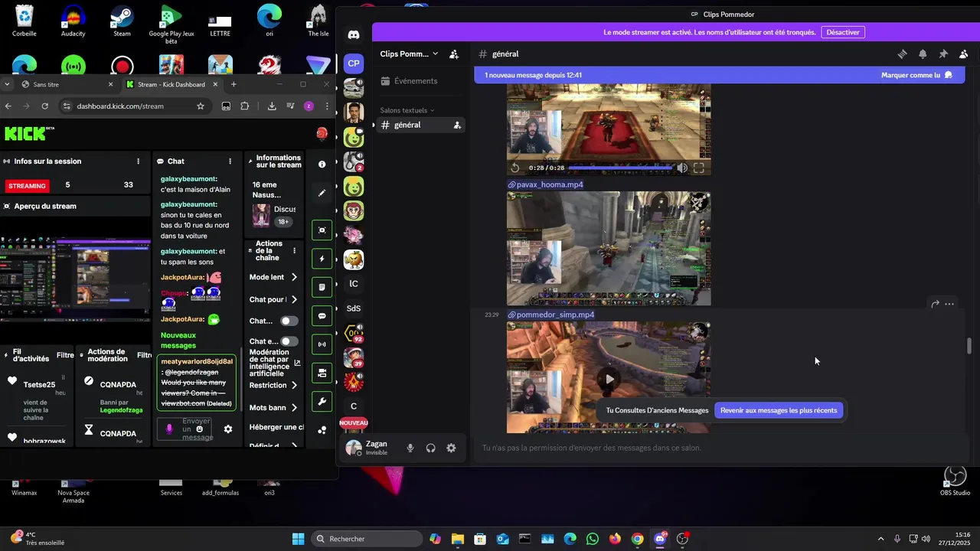This screenshot has width=980, height=551.
Task: Open pommedor_simp.mp4 file link
Action: pyautogui.click(x=555, y=315)
